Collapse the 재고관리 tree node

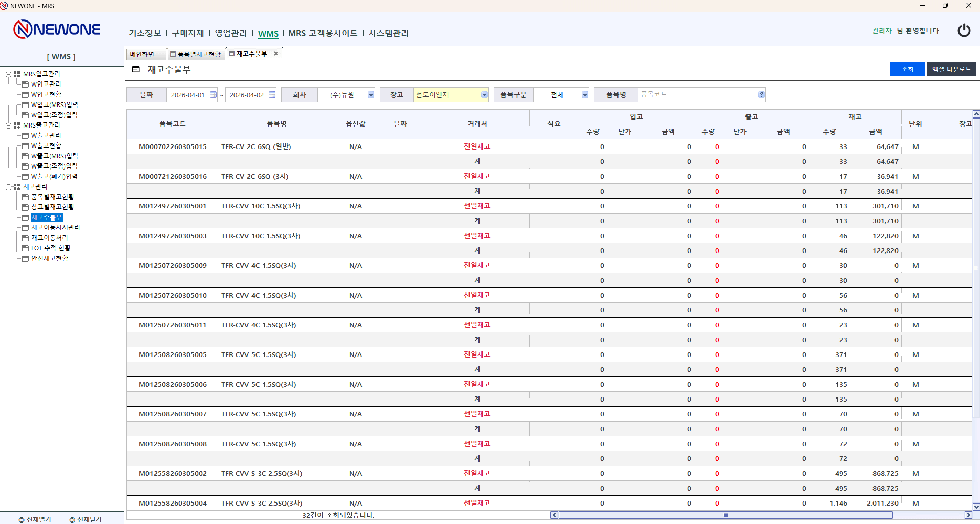click(x=9, y=187)
